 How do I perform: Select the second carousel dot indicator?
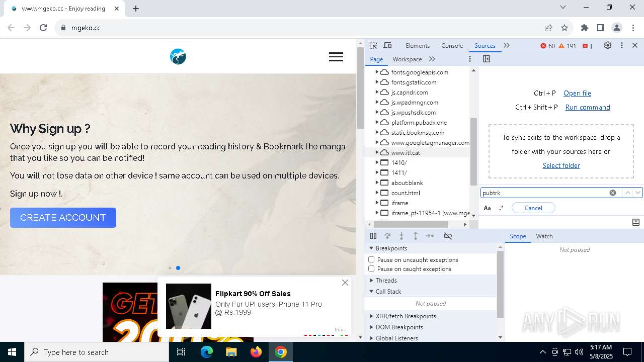pos(178,268)
